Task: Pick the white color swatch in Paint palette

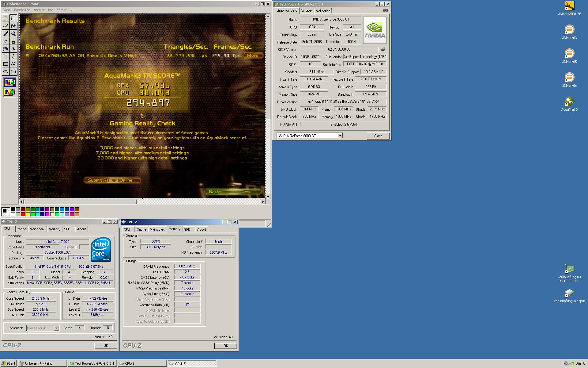Action: point(13,214)
